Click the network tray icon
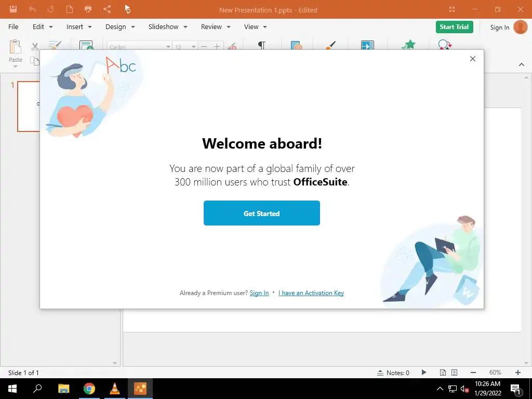The height and width of the screenshot is (399, 532). (453, 389)
